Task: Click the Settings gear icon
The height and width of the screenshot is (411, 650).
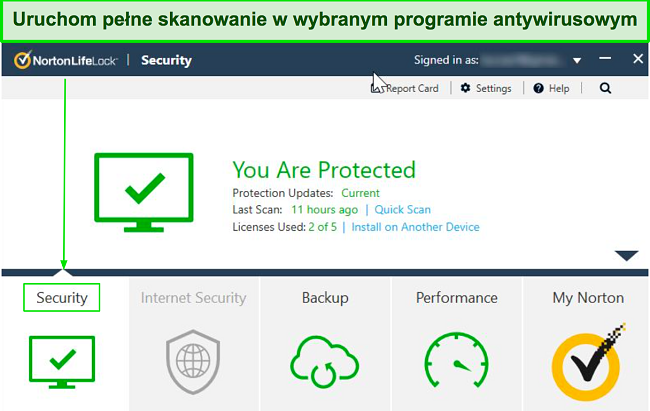Action: (466, 88)
